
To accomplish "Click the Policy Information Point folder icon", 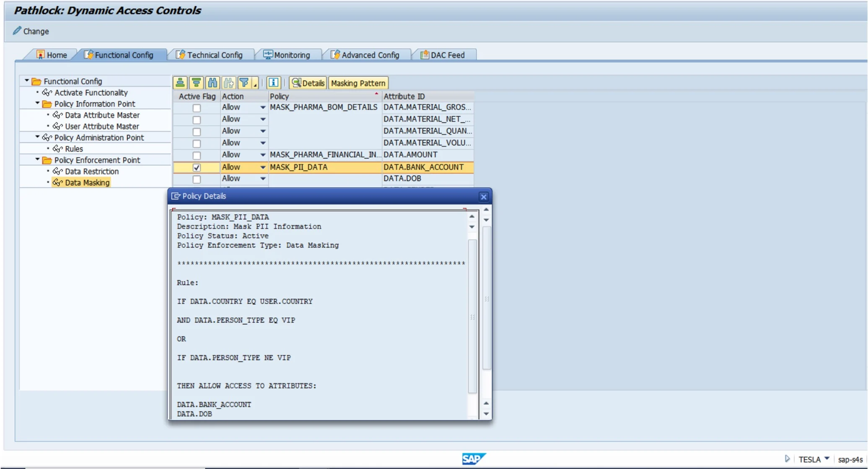I will pyautogui.click(x=47, y=104).
